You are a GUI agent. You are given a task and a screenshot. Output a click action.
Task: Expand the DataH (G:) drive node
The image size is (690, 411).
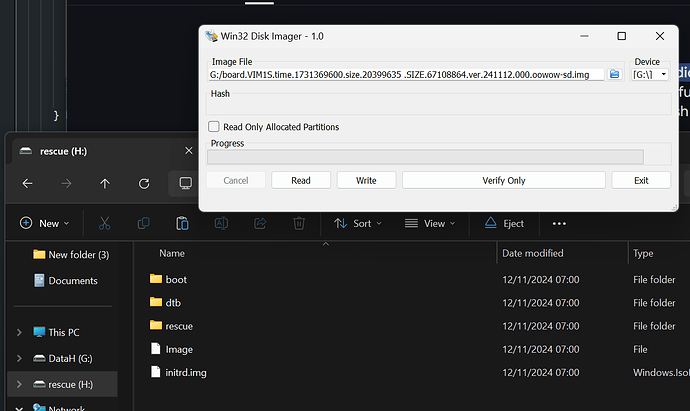click(19, 358)
